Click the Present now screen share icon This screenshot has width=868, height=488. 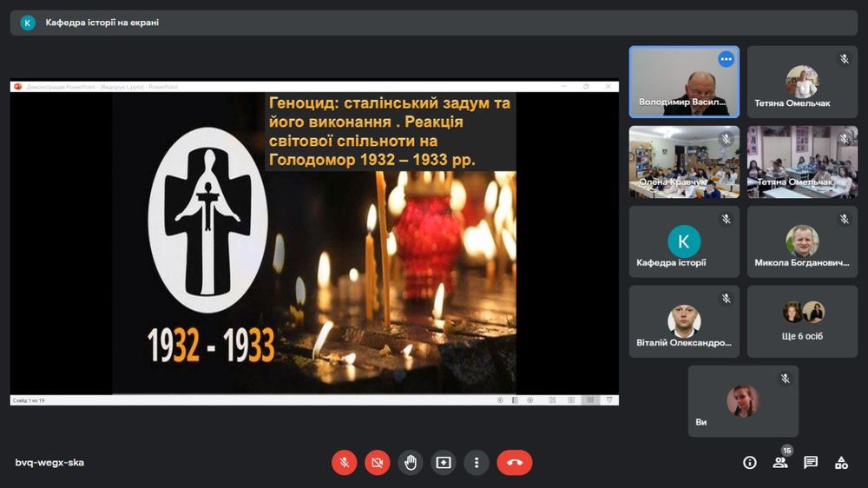pos(444,463)
